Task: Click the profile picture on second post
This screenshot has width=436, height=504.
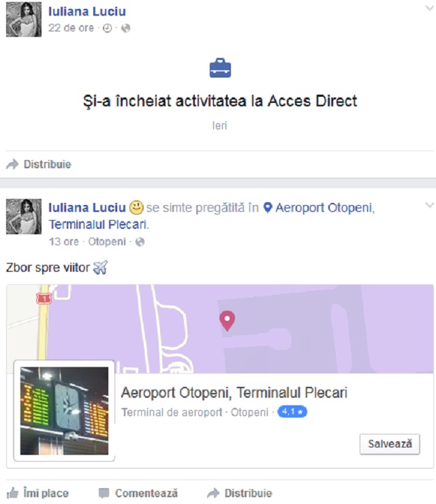Action: pos(24,217)
